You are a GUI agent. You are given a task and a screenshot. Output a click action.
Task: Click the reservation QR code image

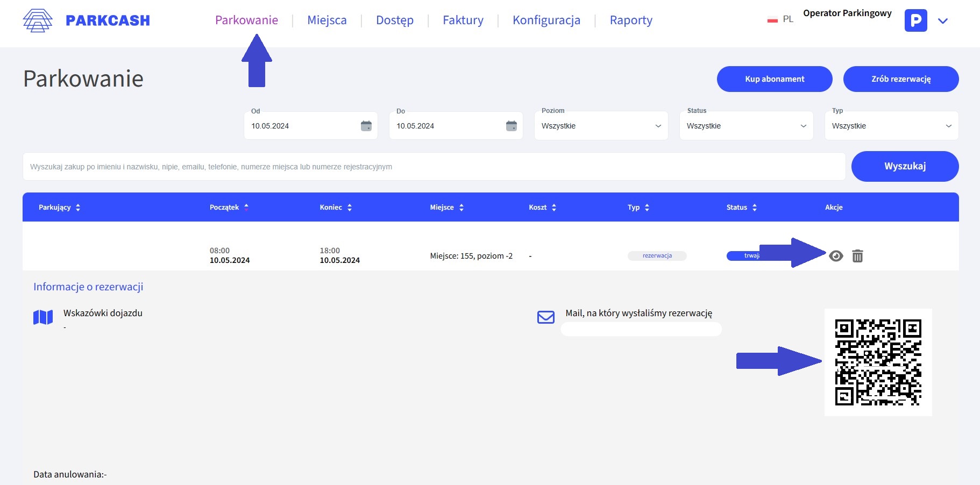(x=878, y=362)
